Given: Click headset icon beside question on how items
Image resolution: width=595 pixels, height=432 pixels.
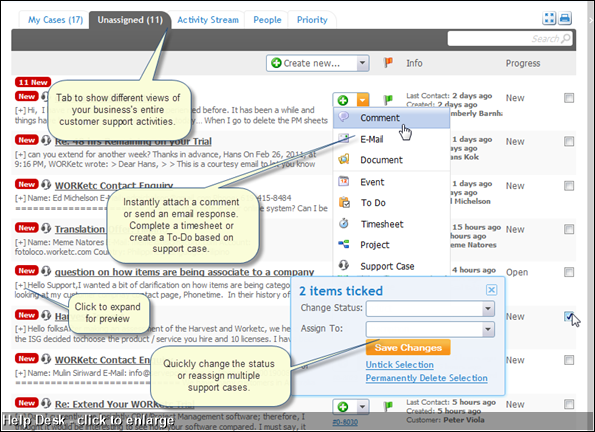Looking at the screenshot, I should point(46,271).
